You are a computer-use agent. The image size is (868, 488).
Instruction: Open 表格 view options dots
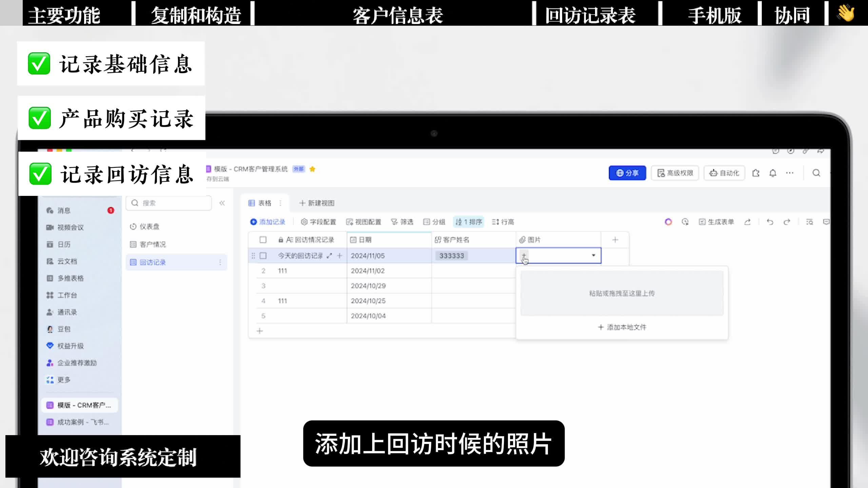point(280,203)
